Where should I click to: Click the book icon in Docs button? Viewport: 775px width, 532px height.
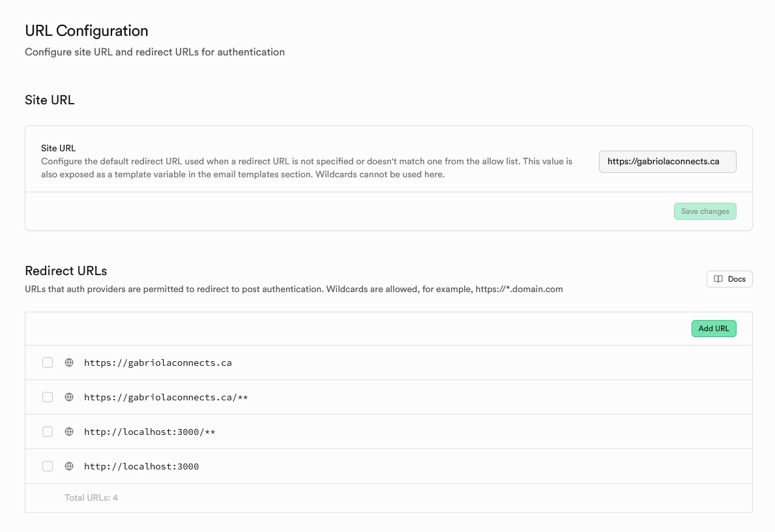[x=718, y=279]
